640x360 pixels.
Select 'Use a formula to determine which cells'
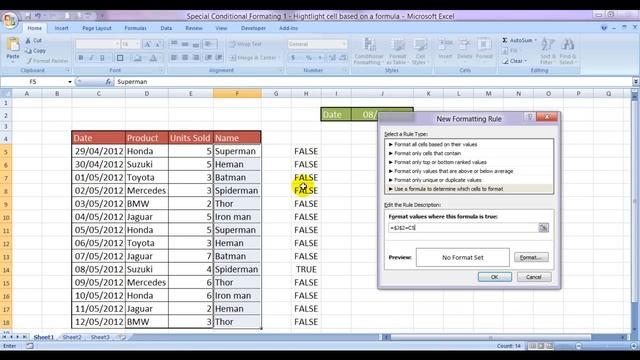pyautogui.click(x=469, y=189)
